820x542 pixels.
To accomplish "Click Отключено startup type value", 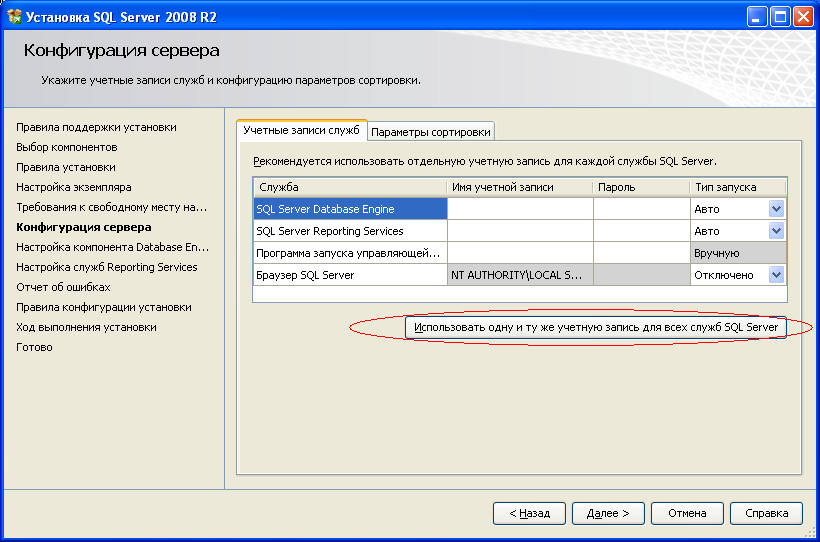I will pyautogui.click(x=724, y=275).
